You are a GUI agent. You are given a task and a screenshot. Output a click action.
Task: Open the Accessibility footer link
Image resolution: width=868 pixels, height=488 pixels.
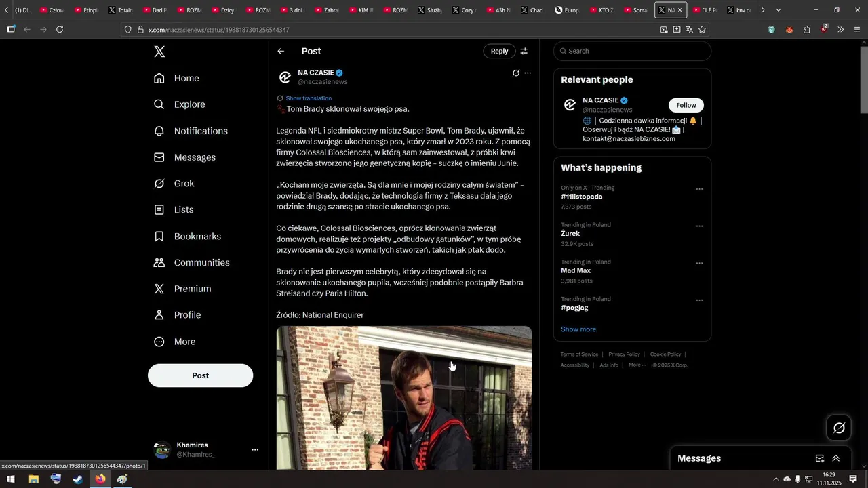[575, 365]
